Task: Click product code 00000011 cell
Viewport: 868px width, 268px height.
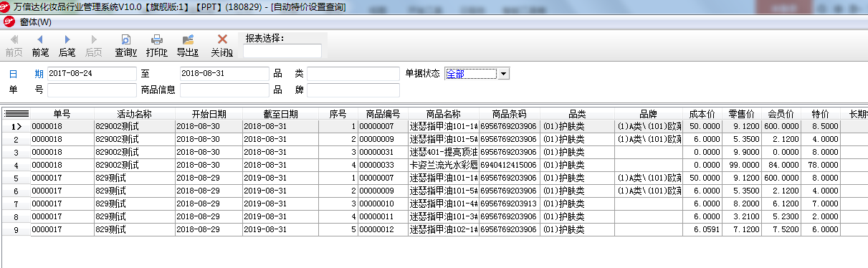Action: (383, 216)
